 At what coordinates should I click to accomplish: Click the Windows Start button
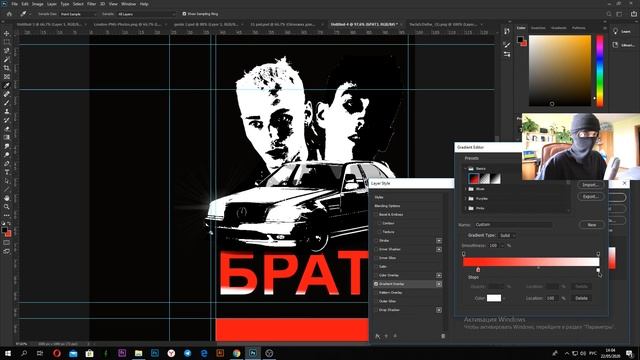8,353
